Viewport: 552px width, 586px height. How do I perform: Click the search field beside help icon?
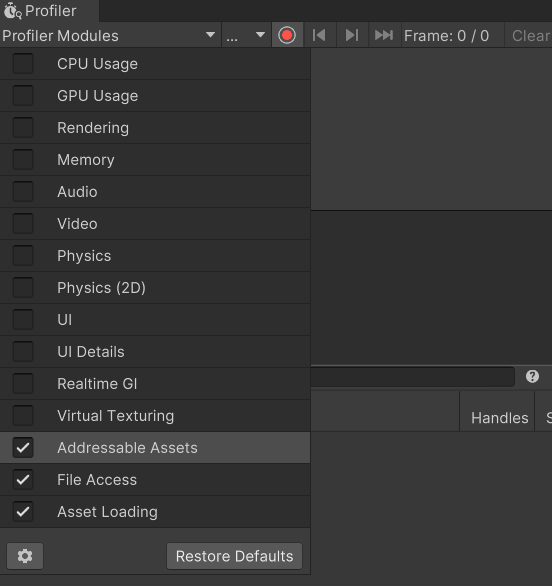pos(413,377)
